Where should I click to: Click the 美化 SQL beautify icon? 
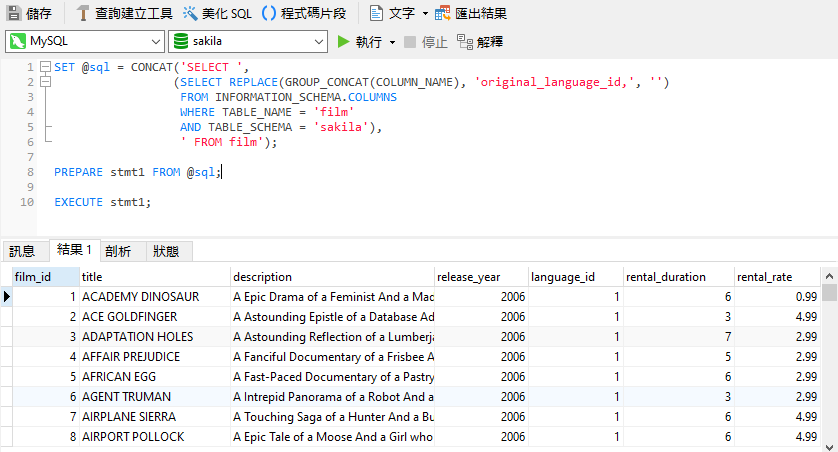pyautogui.click(x=190, y=13)
